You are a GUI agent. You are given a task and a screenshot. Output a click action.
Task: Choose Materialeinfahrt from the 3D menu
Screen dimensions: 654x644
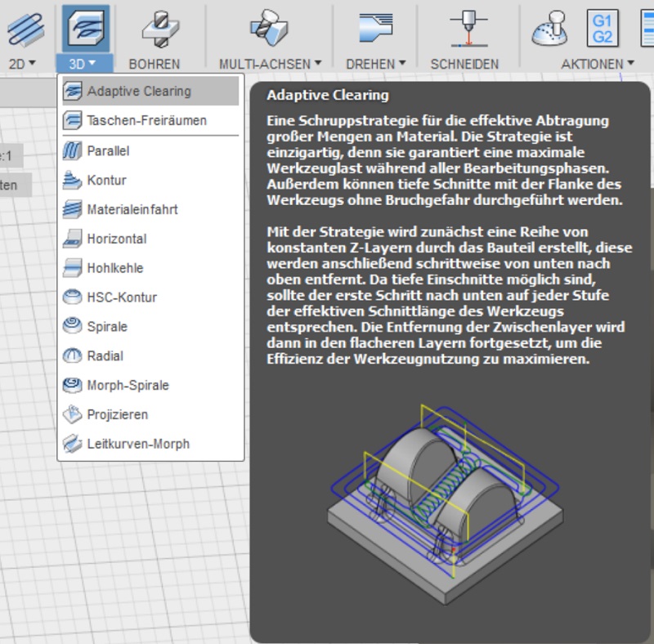coord(150,209)
